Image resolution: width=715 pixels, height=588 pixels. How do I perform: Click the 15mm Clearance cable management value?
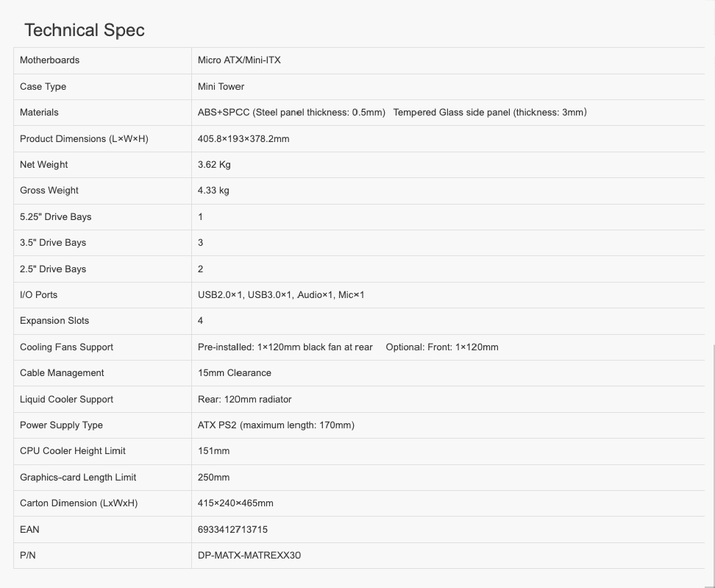coord(235,373)
